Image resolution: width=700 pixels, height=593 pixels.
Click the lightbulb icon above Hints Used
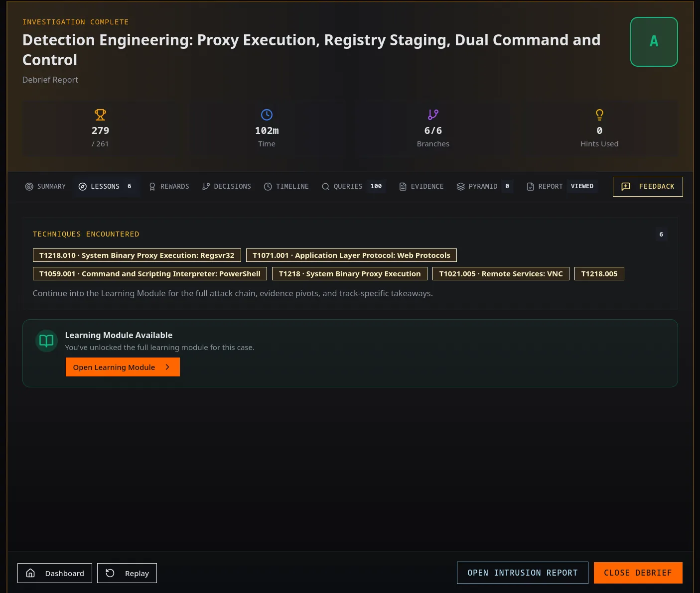pyautogui.click(x=599, y=115)
